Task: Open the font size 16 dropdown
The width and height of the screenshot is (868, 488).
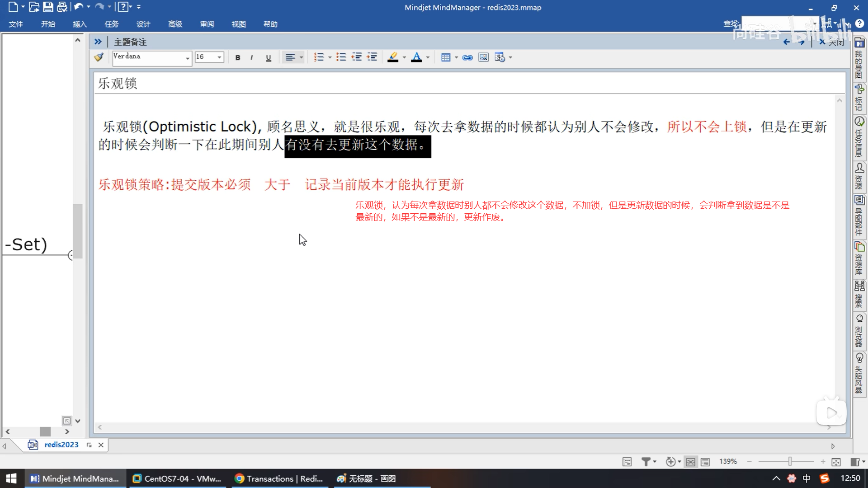Action: (x=219, y=57)
